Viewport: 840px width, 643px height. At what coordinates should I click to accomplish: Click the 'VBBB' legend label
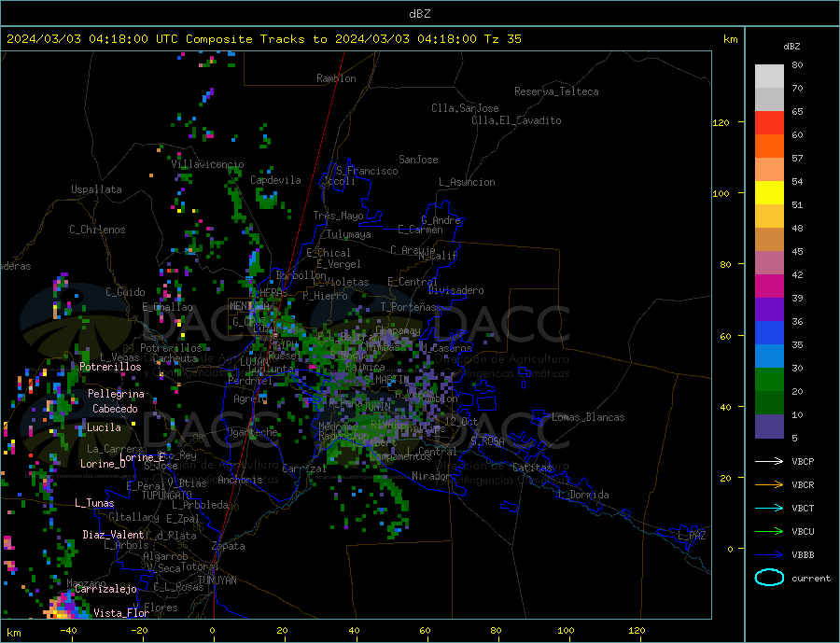(803, 554)
